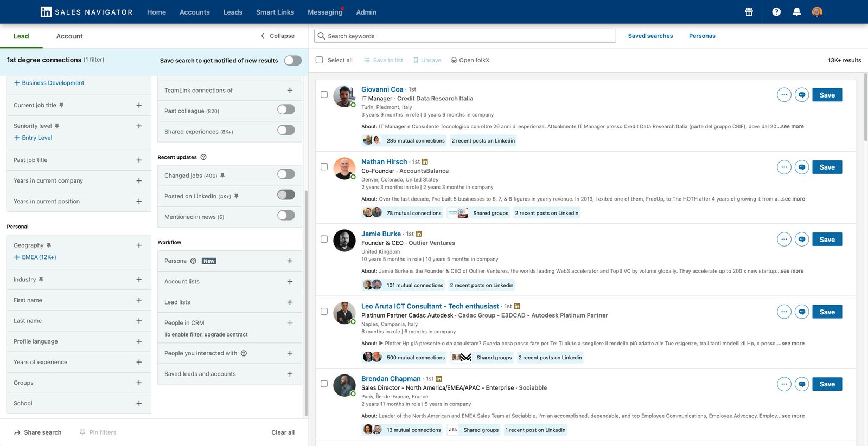Open Brendan Chapman's profile photo
Screen dimensions: 868x446
tap(344, 385)
